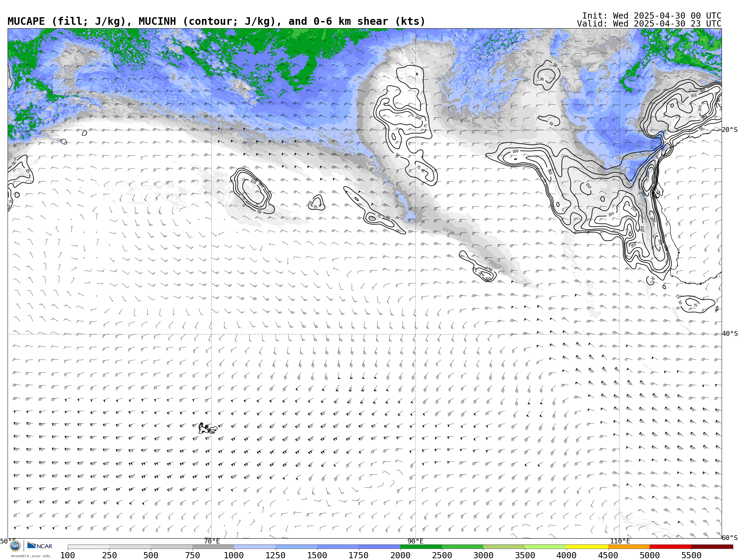
Task: Click the 70°E longitude label
Action: 212,541
